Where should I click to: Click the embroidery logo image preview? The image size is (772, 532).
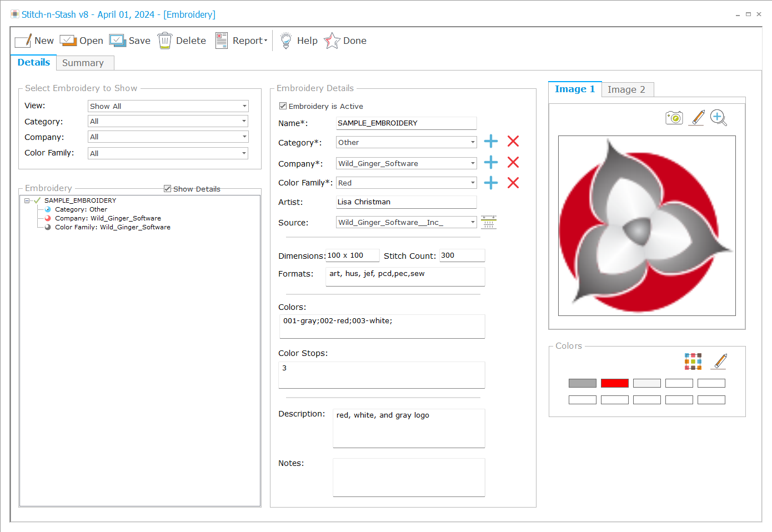pos(647,225)
